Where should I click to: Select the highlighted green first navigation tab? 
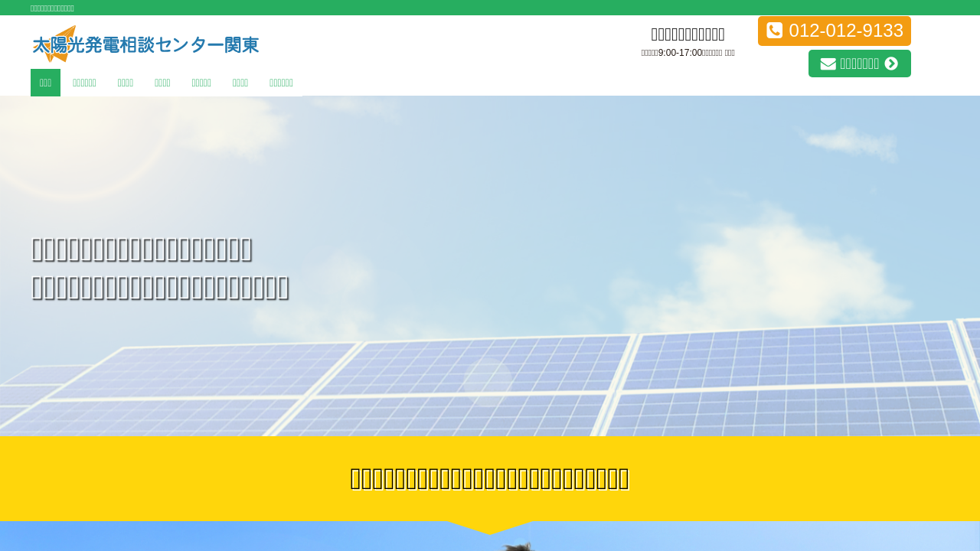click(x=45, y=83)
